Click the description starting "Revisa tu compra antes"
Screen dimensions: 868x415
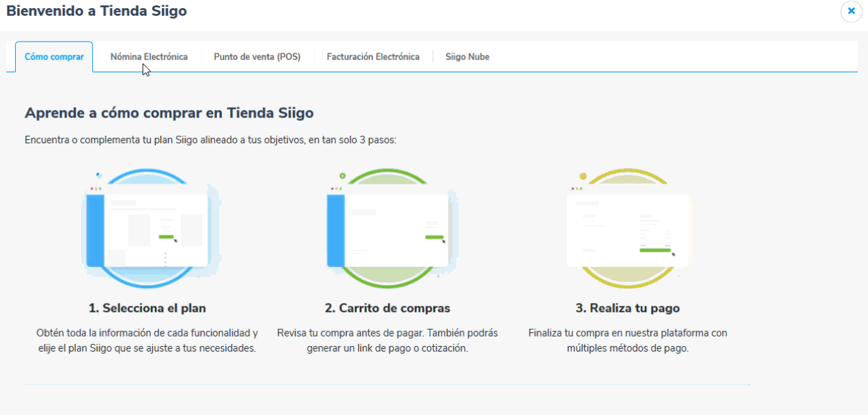[x=388, y=341]
